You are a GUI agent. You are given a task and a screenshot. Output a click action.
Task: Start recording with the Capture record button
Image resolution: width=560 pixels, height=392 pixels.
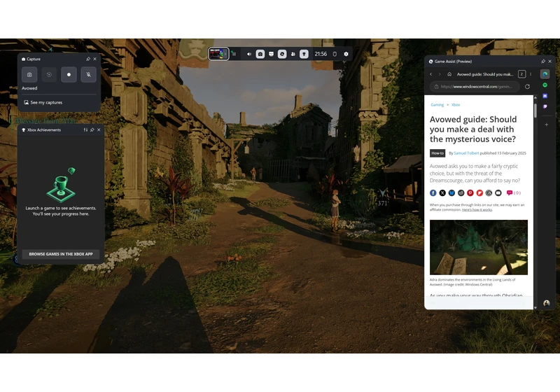pos(69,75)
